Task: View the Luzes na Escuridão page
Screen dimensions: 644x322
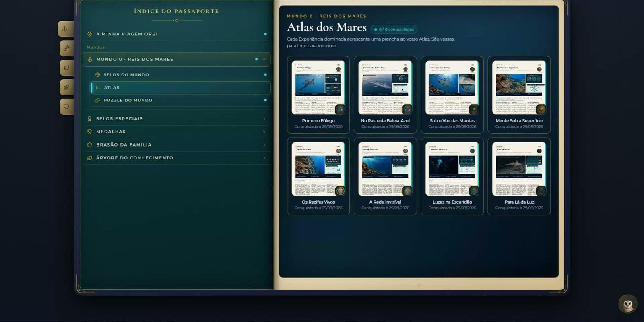Action: (452, 176)
